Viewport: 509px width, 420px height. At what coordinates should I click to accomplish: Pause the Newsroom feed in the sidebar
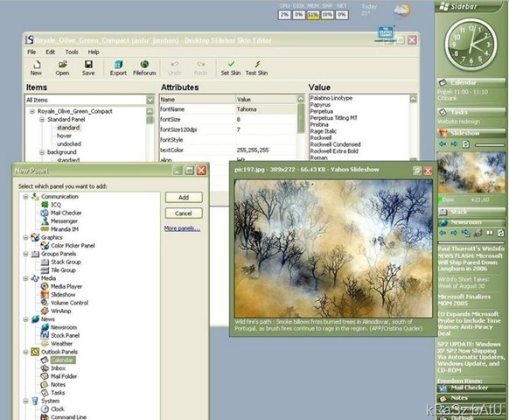(490, 233)
